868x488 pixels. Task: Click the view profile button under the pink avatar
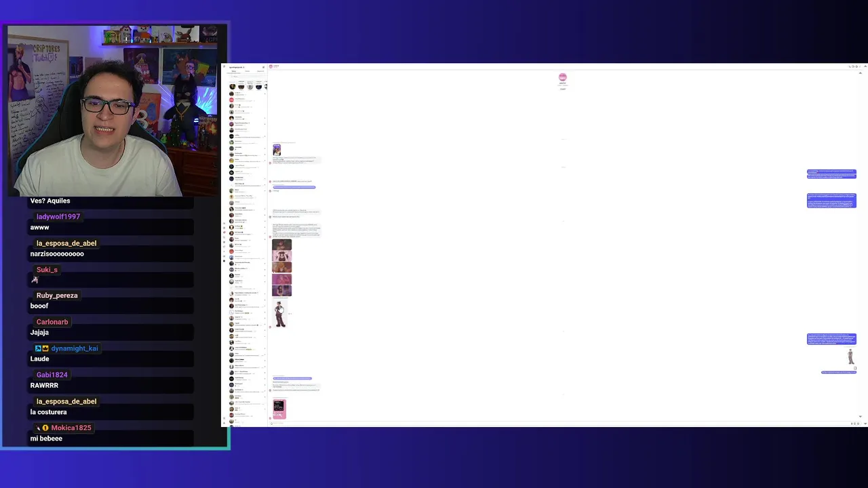562,89
